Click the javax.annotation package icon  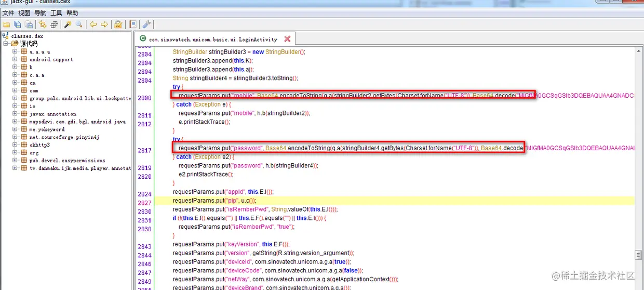point(23,114)
